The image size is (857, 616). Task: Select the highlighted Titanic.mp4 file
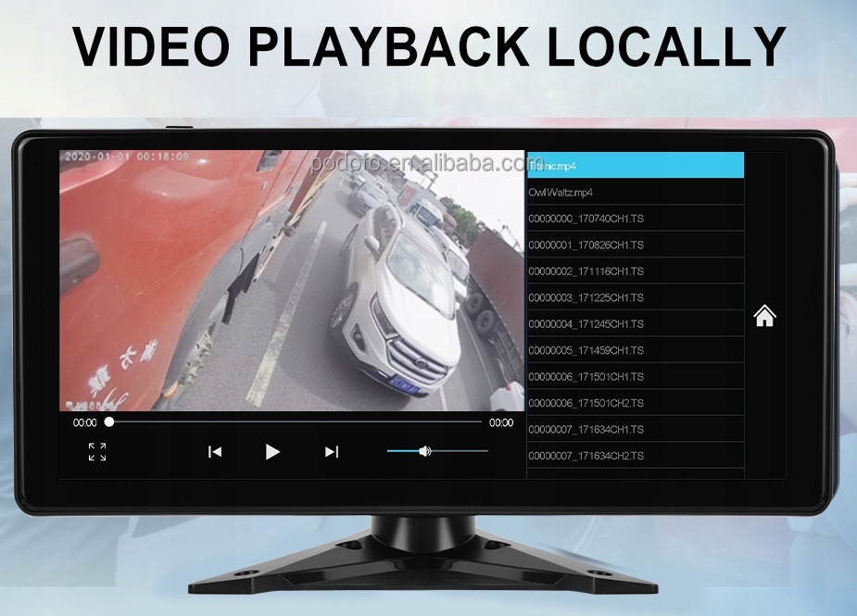[x=636, y=166]
